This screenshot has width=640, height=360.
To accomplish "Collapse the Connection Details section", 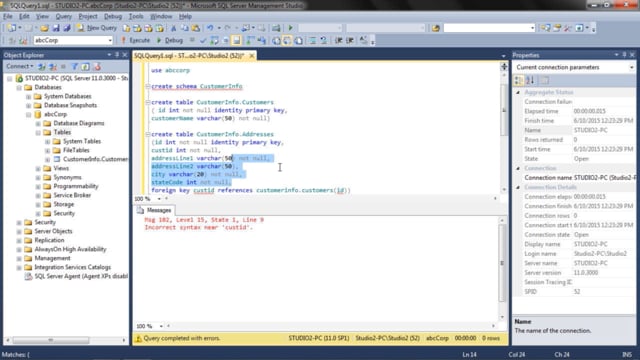I will 518,187.
